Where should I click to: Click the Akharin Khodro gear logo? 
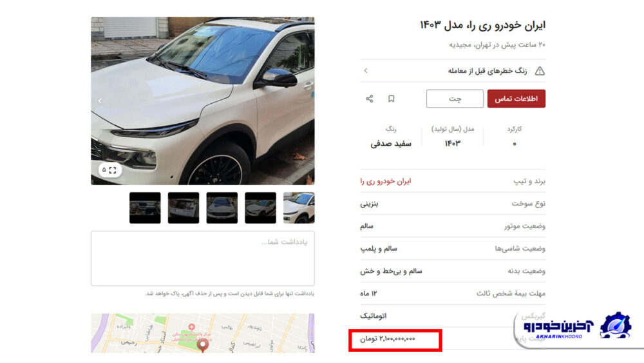point(615,325)
